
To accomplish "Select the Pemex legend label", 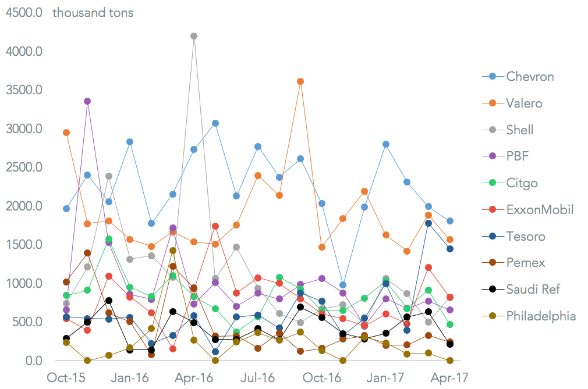I will (525, 263).
